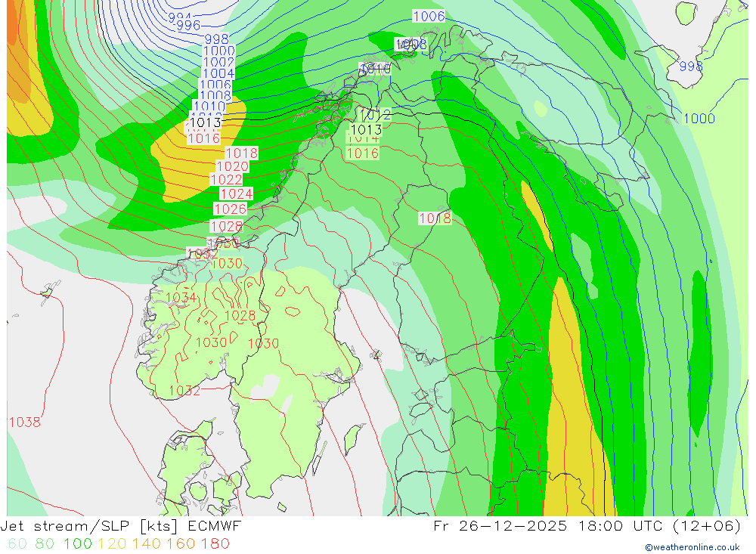The height and width of the screenshot is (554, 756).
Task: Click the 1024 isobar label
Action: [236, 193]
